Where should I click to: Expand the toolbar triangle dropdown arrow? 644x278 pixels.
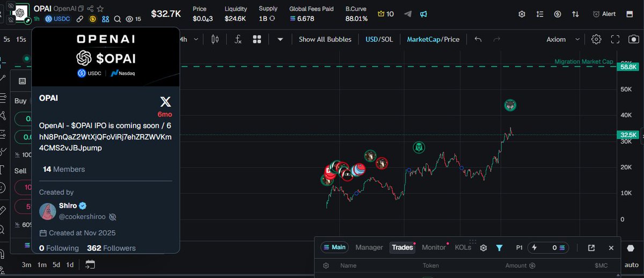click(x=280, y=39)
